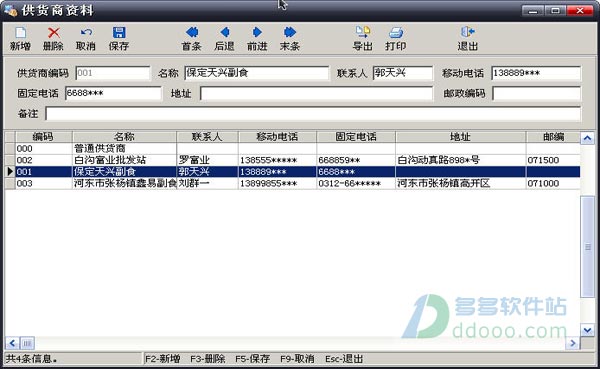Image resolution: width=600 pixels, height=369 pixels.
Task: Click the F2-新增 status bar hint
Action: (163, 359)
